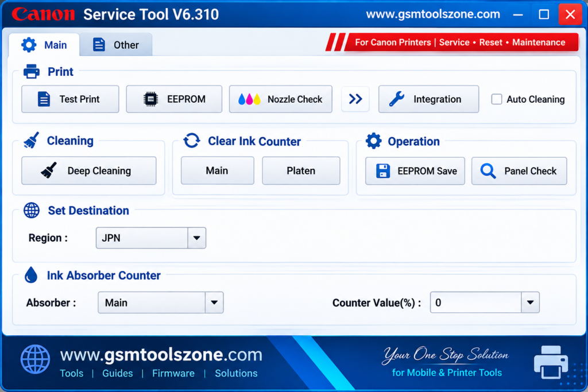Open Panel Check

click(519, 171)
